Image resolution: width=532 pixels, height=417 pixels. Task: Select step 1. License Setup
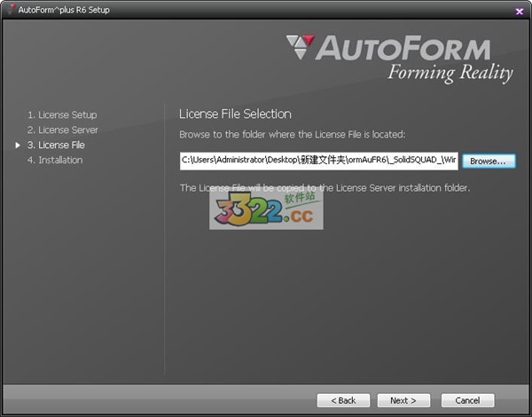tap(62, 114)
